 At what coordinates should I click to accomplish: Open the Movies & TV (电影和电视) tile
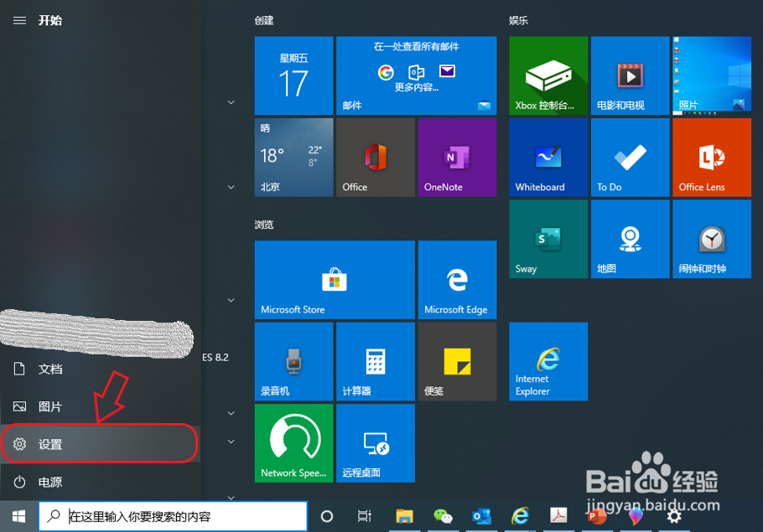coord(631,75)
